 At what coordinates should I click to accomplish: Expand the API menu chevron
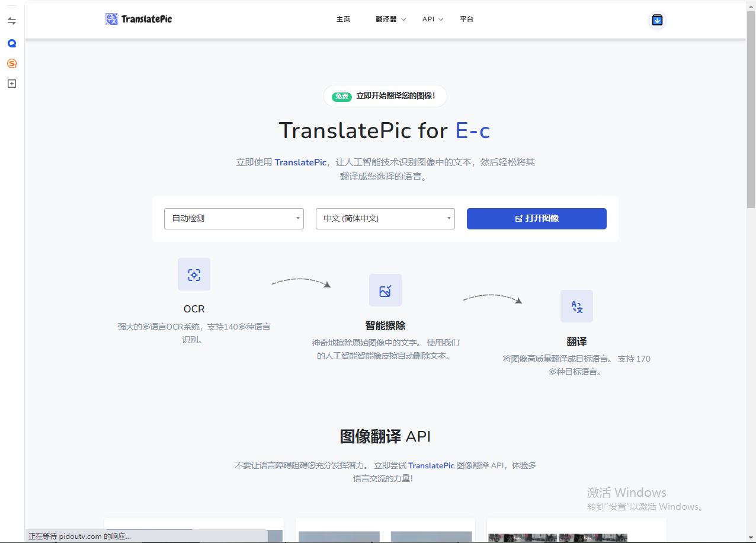pos(441,20)
